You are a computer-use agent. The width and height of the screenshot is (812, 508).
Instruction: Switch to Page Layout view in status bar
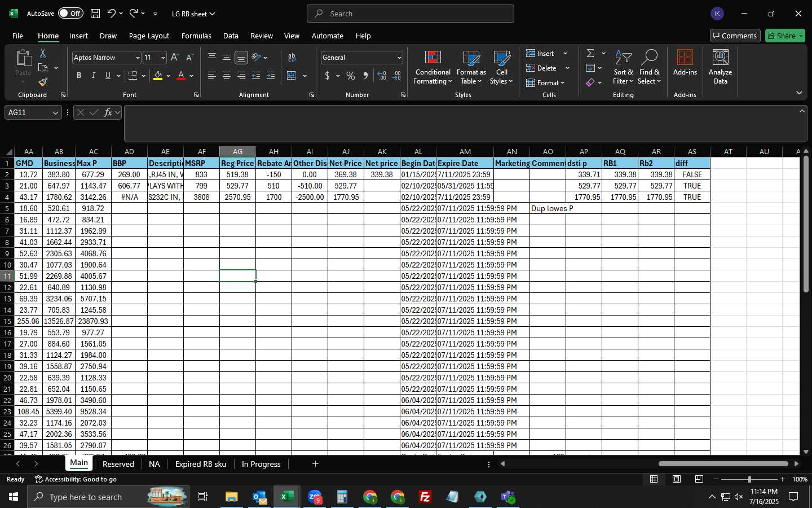point(677,479)
